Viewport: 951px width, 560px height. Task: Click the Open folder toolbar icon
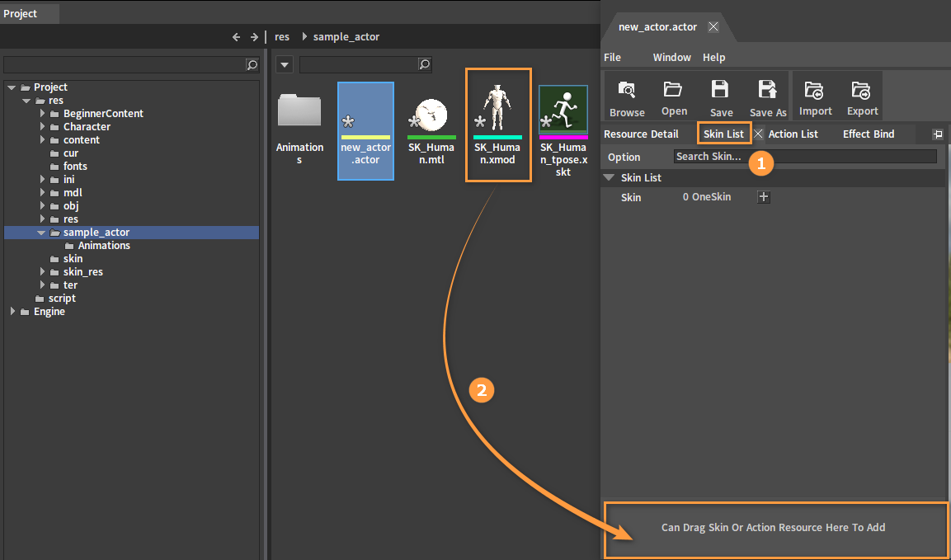(672, 88)
